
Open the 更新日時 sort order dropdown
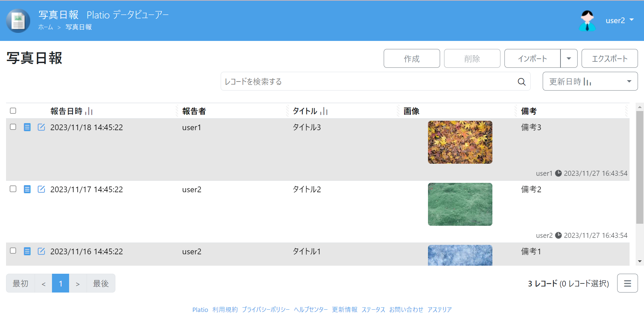629,81
